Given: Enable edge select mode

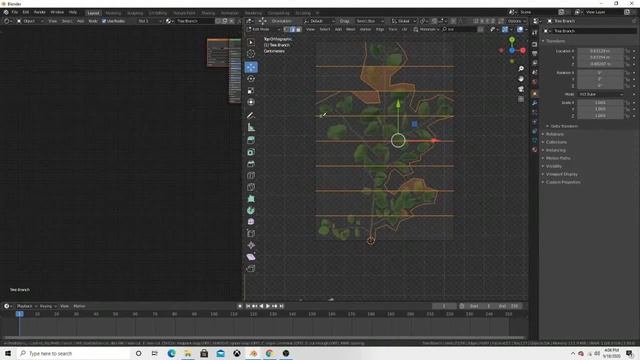Looking at the screenshot, I should (292, 29).
